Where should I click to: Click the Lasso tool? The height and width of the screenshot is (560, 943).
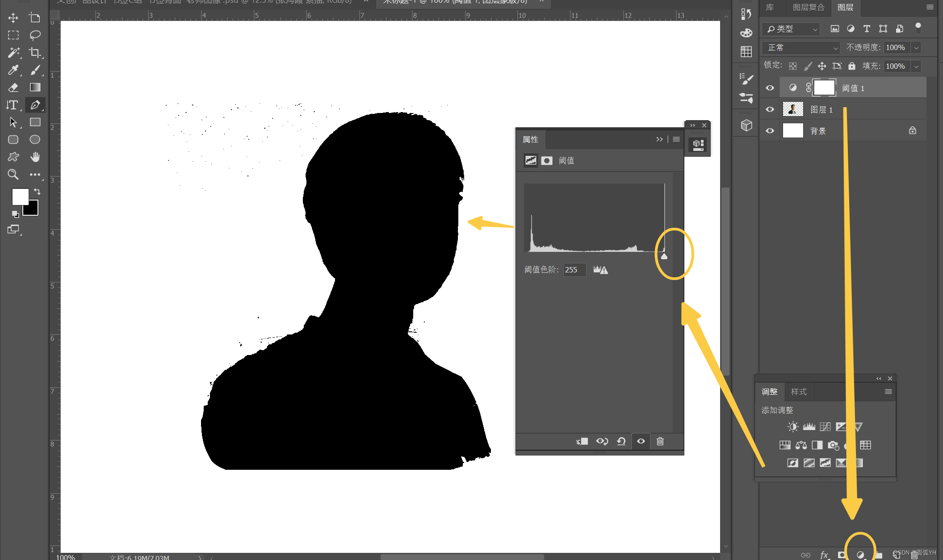coord(35,35)
